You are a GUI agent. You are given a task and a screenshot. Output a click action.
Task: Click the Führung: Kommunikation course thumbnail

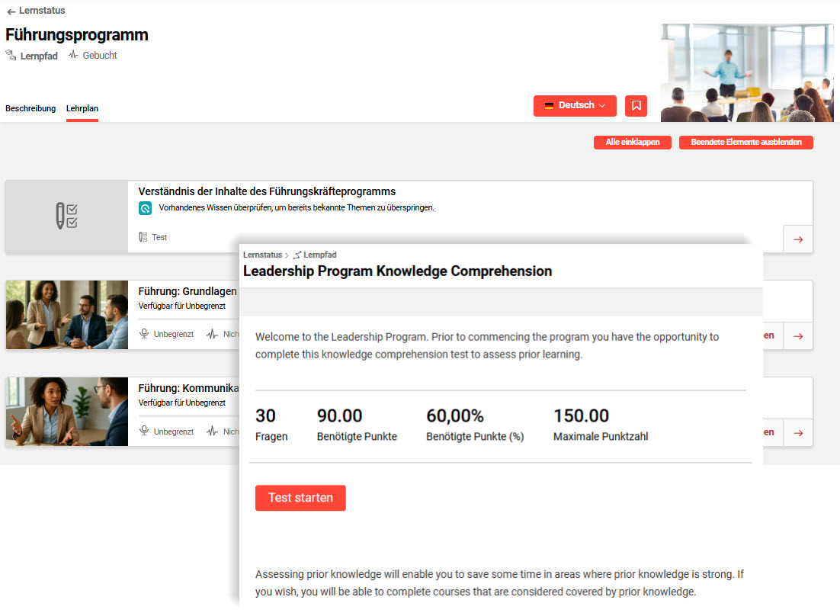coord(66,411)
